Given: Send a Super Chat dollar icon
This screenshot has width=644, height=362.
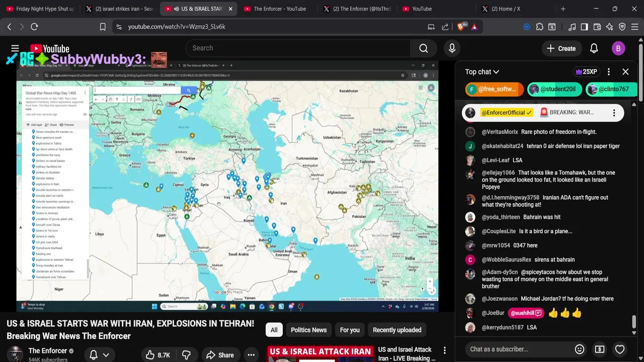Looking at the screenshot, I should click(x=600, y=349).
